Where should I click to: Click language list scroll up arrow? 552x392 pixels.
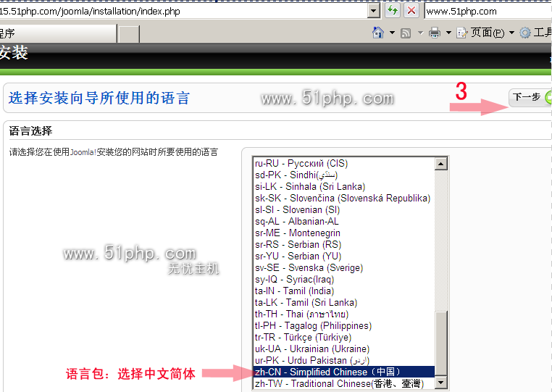[x=441, y=164]
